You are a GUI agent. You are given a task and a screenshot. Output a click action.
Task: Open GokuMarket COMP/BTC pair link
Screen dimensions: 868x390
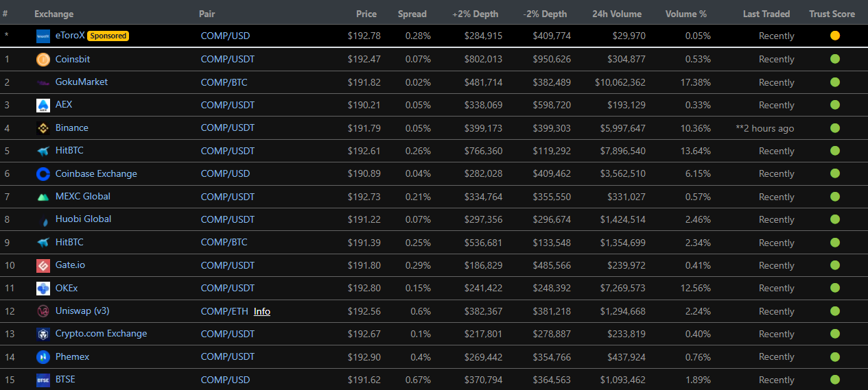224,82
